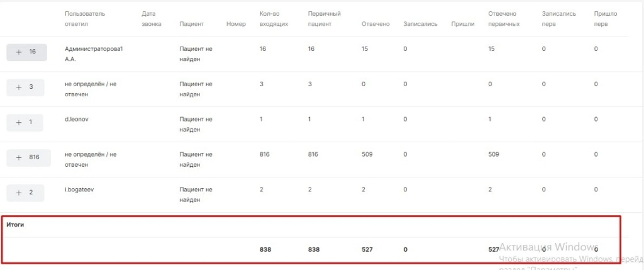Expand the group row with 16 calls
644x270 pixels.
pyautogui.click(x=26, y=52)
